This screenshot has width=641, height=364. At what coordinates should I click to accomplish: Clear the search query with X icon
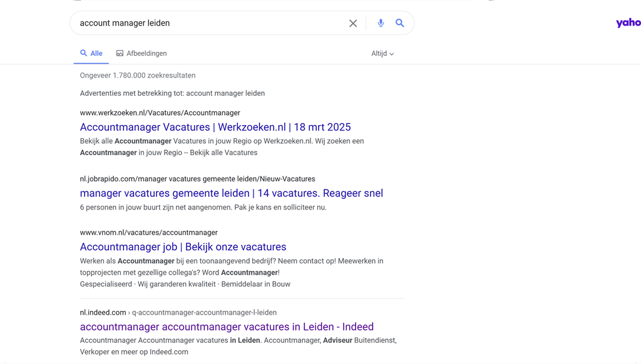(353, 23)
